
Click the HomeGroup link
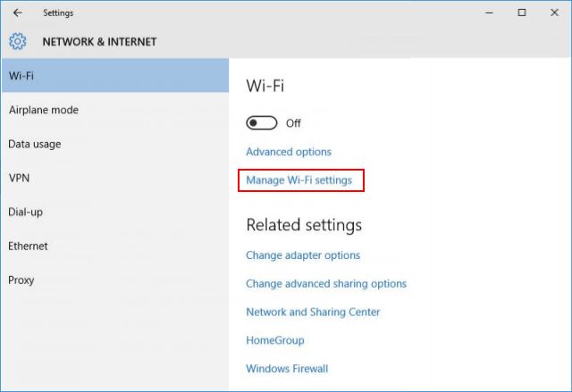[275, 340]
